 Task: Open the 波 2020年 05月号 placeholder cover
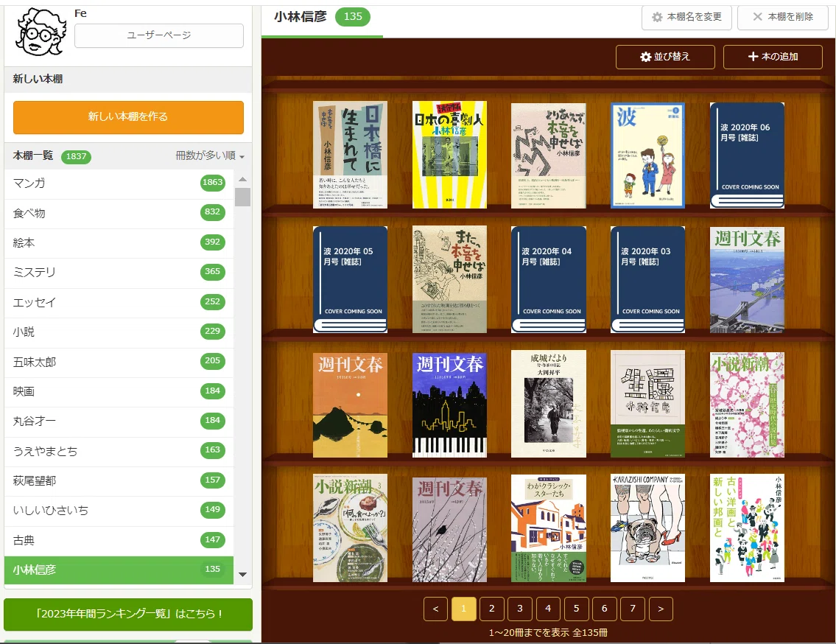pyautogui.click(x=351, y=279)
